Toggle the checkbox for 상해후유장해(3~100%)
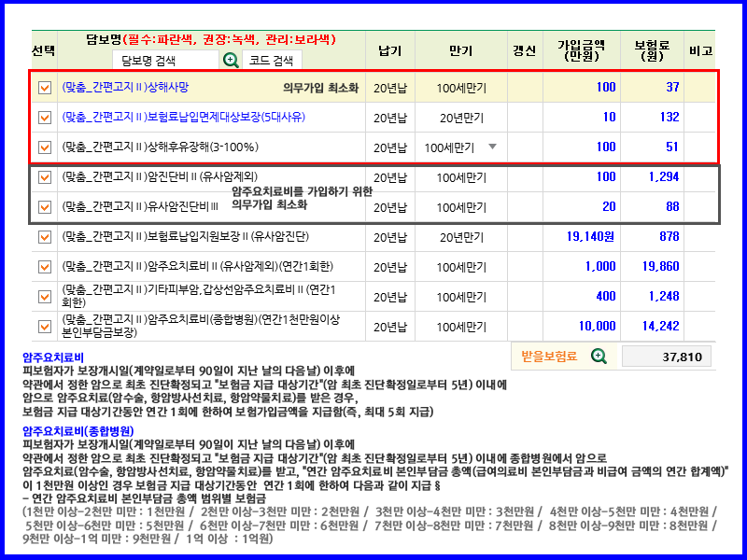 (x=46, y=148)
